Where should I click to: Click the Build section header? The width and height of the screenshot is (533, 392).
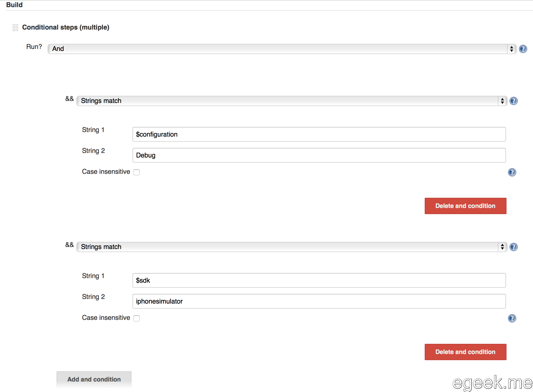pyautogui.click(x=14, y=5)
